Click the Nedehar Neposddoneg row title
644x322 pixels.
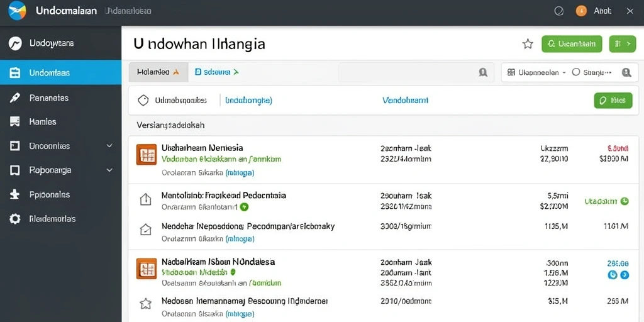pos(248,226)
